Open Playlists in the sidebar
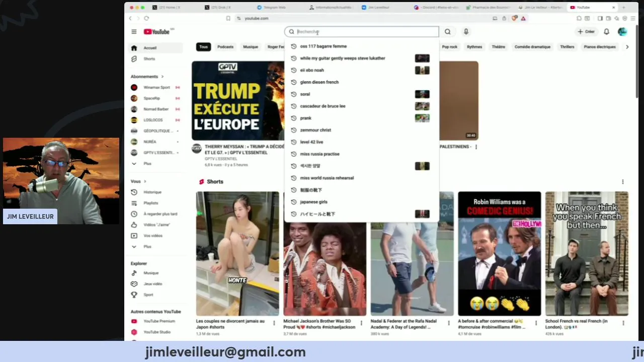This screenshot has height=362, width=644. (156, 203)
